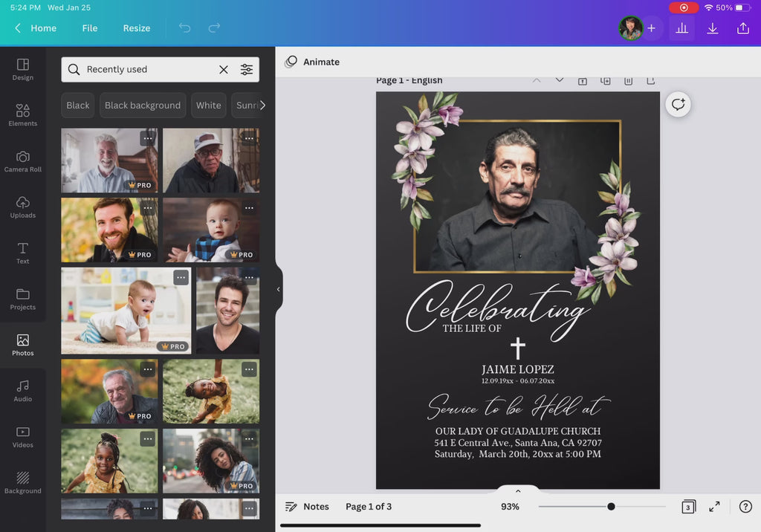Go back to Home
Image resolution: width=761 pixels, height=532 pixels.
pyautogui.click(x=36, y=28)
